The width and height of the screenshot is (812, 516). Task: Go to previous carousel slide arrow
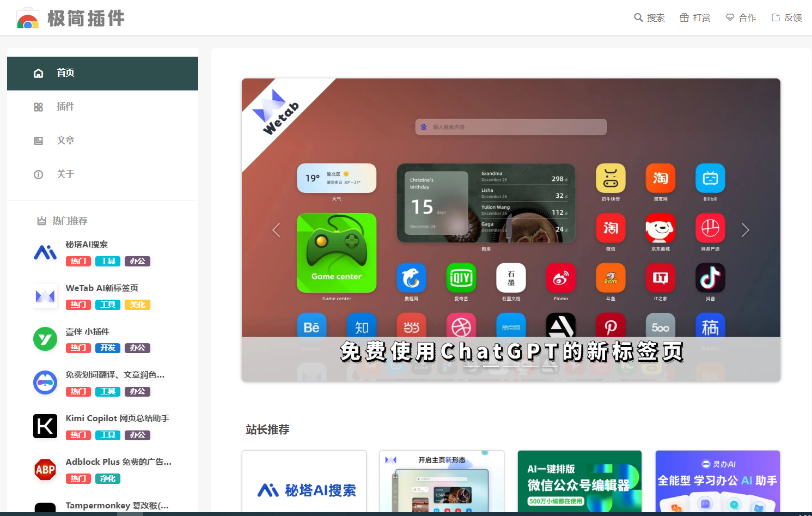click(276, 230)
